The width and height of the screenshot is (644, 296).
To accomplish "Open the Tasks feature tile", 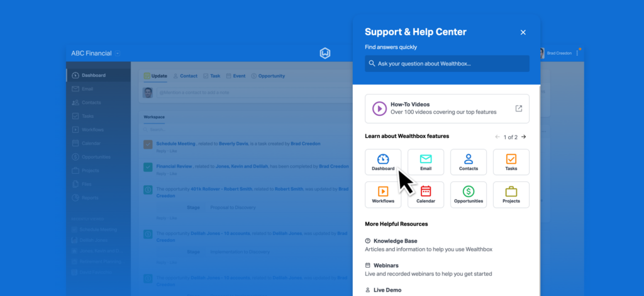I will [x=511, y=162].
